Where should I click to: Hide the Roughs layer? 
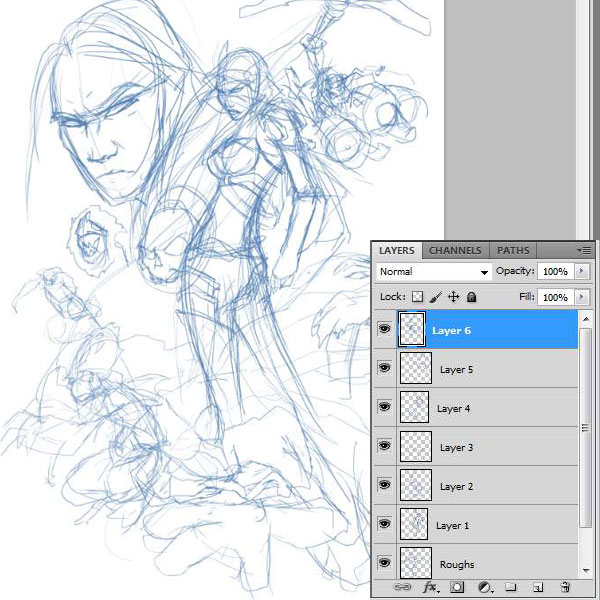point(384,562)
